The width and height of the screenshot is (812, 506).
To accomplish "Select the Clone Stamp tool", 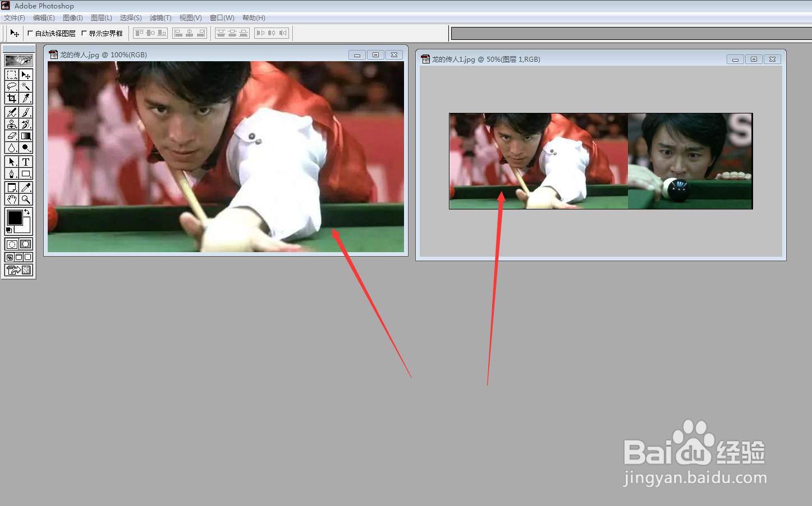I will pyautogui.click(x=11, y=124).
